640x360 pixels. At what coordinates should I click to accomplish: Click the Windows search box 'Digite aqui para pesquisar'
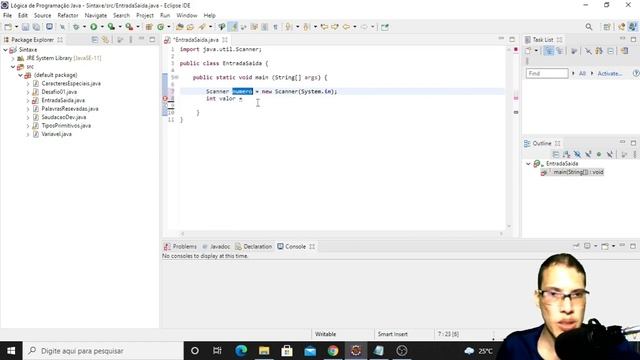[x=103, y=351]
